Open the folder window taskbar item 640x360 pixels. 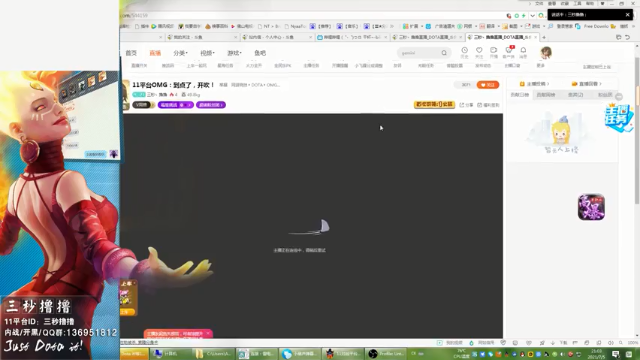213,354
